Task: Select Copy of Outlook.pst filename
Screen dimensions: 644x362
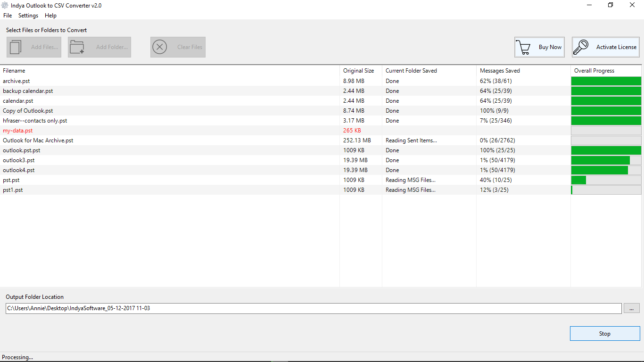Action: point(28,111)
